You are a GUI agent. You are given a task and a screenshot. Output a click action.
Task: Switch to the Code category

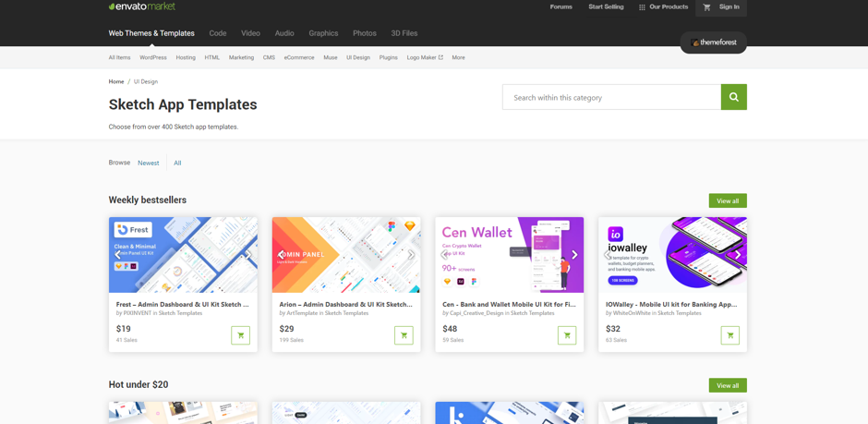point(218,33)
